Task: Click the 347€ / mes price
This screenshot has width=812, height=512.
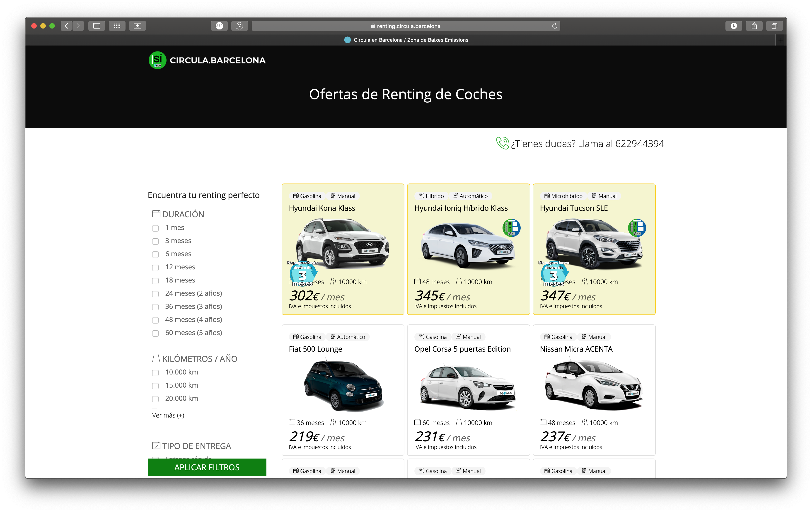Action: pyautogui.click(x=568, y=296)
